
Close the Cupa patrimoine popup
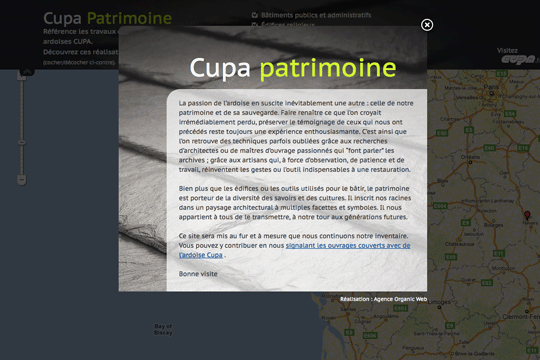pyautogui.click(x=427, y=25)
